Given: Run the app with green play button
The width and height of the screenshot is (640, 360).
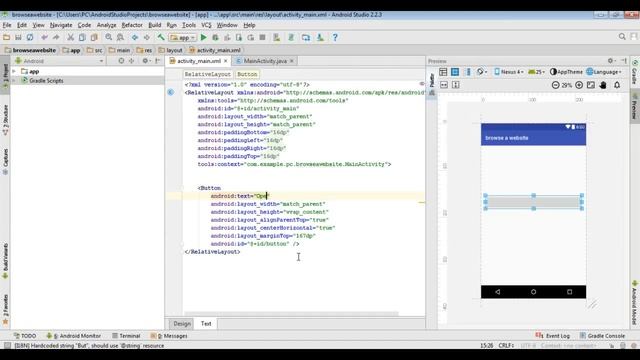Looking at the screenshot, I should [x=203, y=38].
